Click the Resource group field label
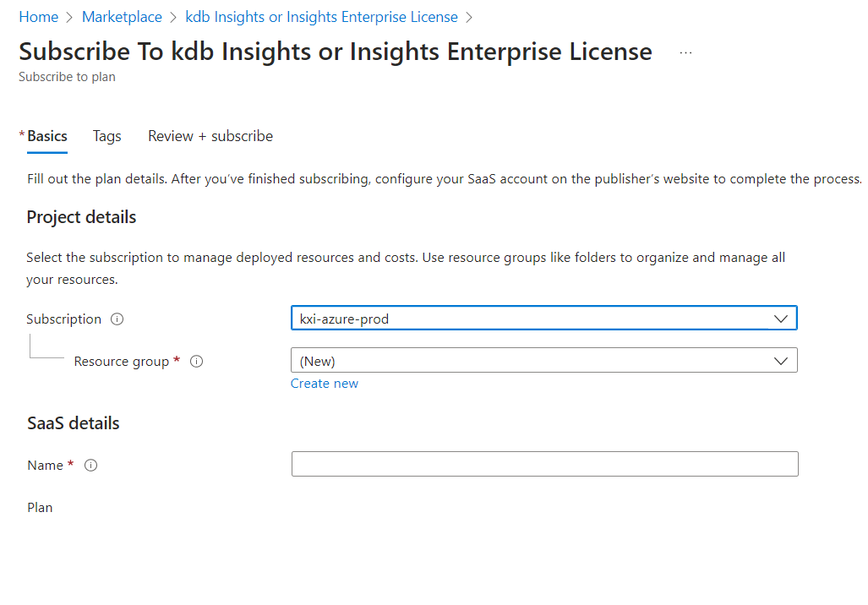 pyautogui.click(x=121, y=362)
